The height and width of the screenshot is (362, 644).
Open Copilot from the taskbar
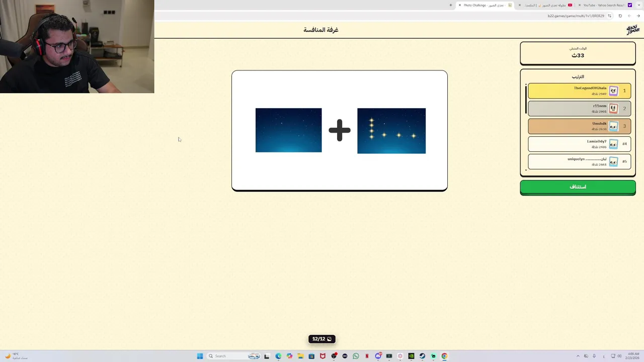[289, 356]
